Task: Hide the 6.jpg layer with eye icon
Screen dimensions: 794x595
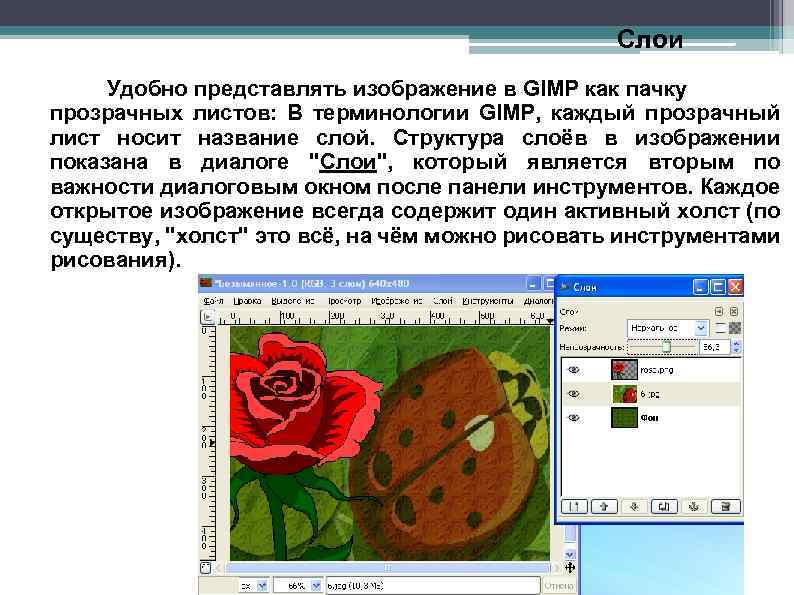Action: (x=573, y=393)
